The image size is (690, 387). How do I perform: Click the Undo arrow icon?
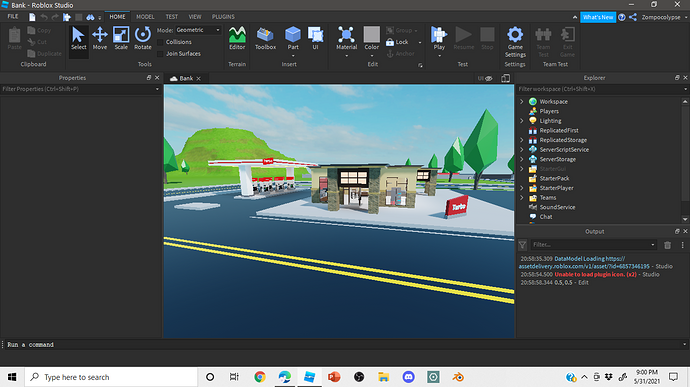coord(44,17)
